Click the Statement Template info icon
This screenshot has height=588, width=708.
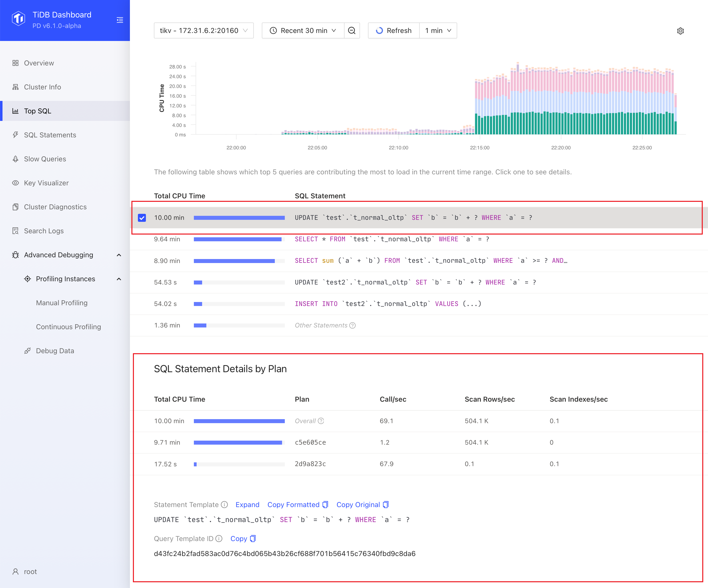[225, 504]
